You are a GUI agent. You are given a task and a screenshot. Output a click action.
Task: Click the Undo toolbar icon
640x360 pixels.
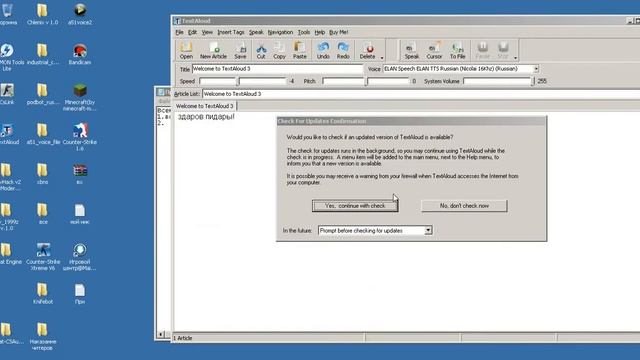click(x=323, y=51)
